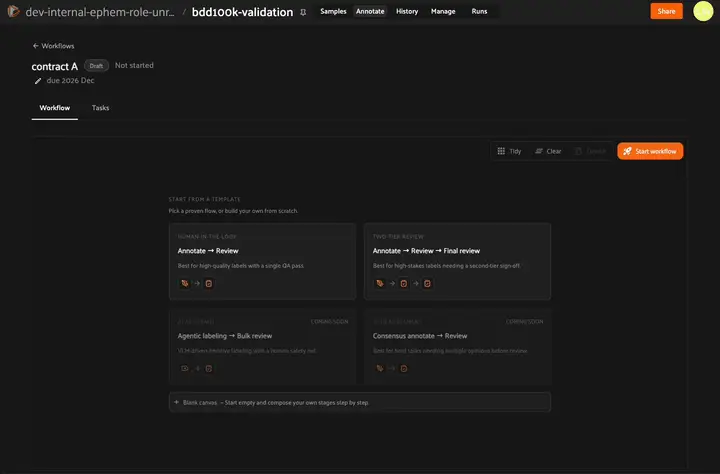The height and width of the screenshot is (474, 720).
Task: Start the workflow with orange button
Action: point(650,151)
